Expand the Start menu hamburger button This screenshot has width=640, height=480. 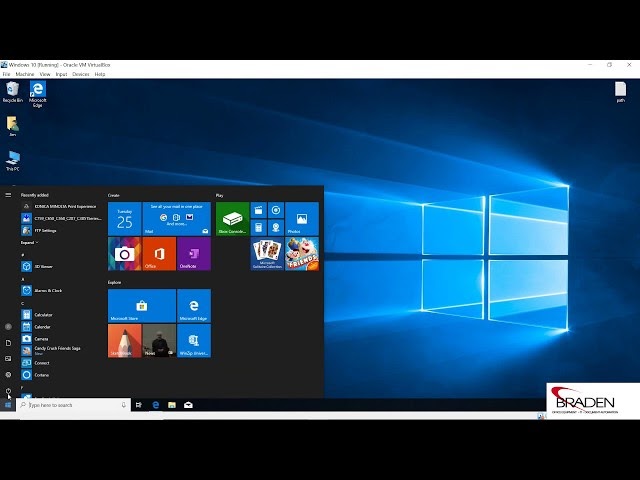tap(8, 195)
